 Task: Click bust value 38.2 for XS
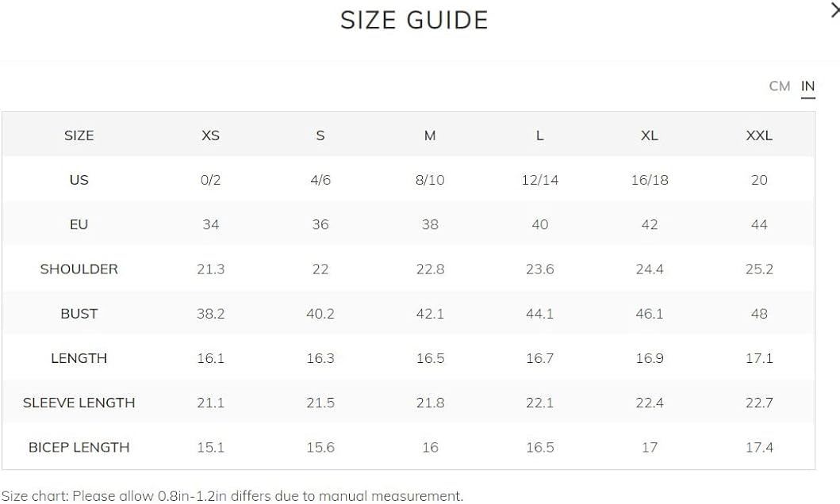[x=210, y=314]
